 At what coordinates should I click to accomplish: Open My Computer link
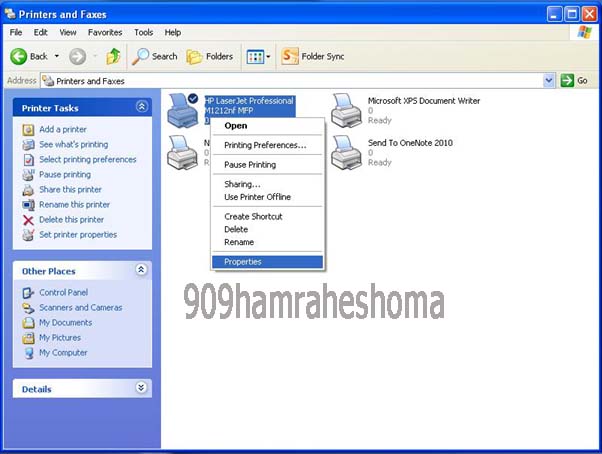pyautogui.click(x=63, y=353)
